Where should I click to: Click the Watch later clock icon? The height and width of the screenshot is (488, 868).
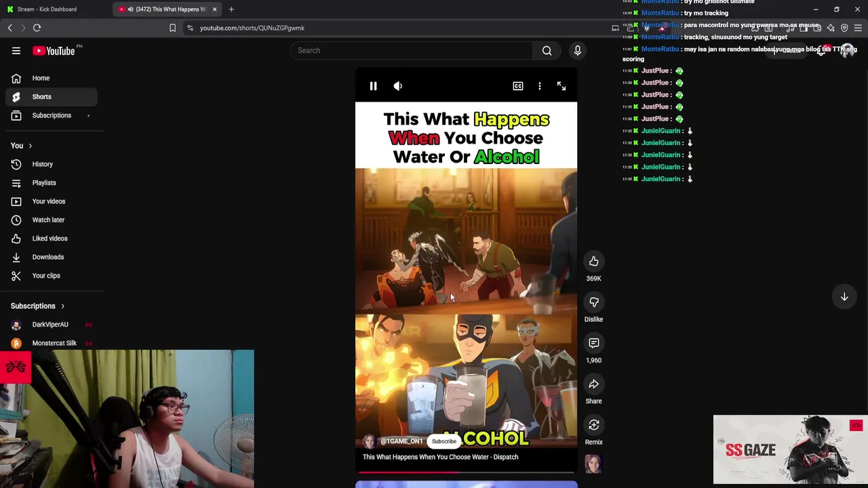pyautogui.click(x=16, y=220)
